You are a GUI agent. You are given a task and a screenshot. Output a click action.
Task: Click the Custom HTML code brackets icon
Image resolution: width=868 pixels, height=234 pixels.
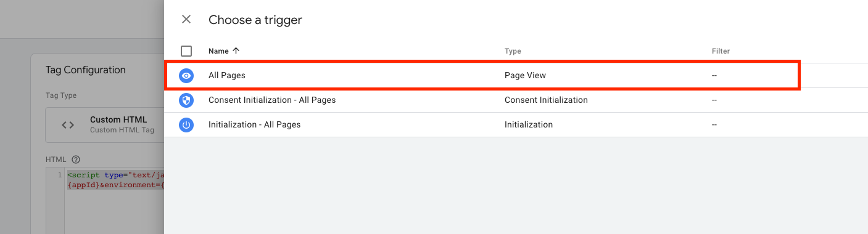pos(68,124)
